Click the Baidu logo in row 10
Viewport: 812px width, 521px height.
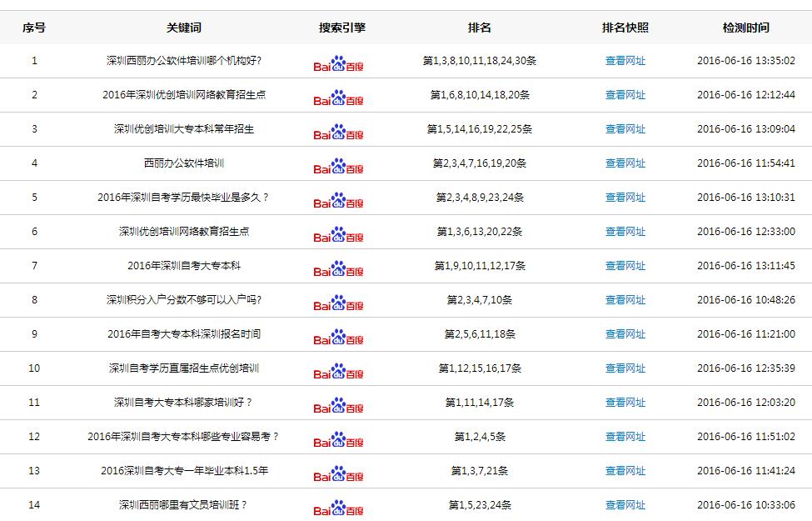[339, 372]
